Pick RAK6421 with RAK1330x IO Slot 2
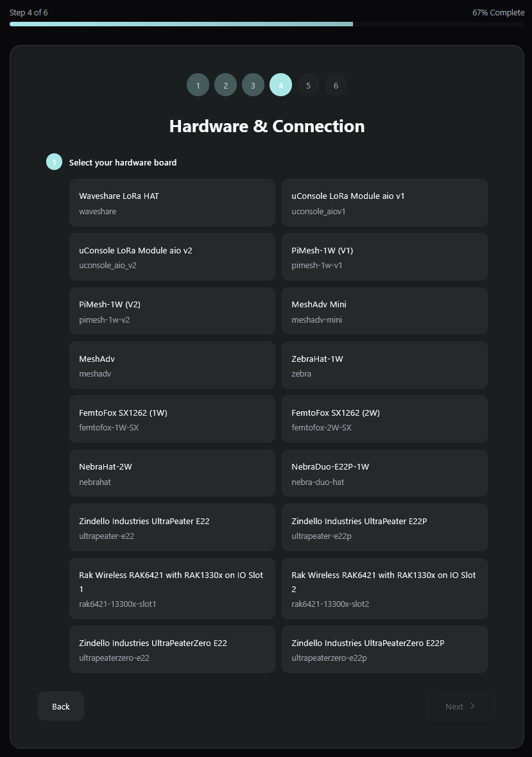The height and width of the screenshot is (757, 532). [x=384, y=588]
